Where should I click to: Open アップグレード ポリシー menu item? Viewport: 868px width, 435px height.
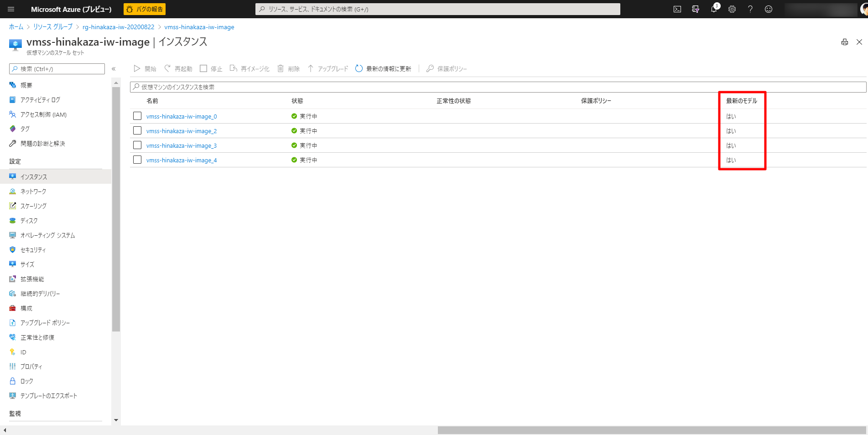coord(56,323)
